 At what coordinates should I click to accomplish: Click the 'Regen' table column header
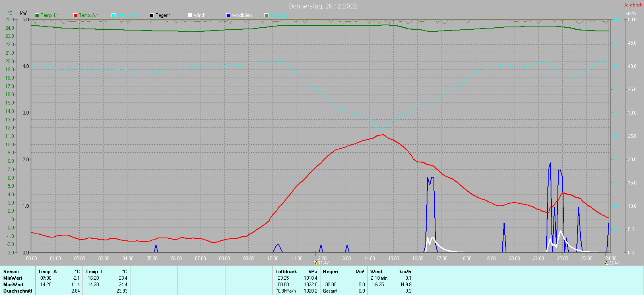coord(330,272)
